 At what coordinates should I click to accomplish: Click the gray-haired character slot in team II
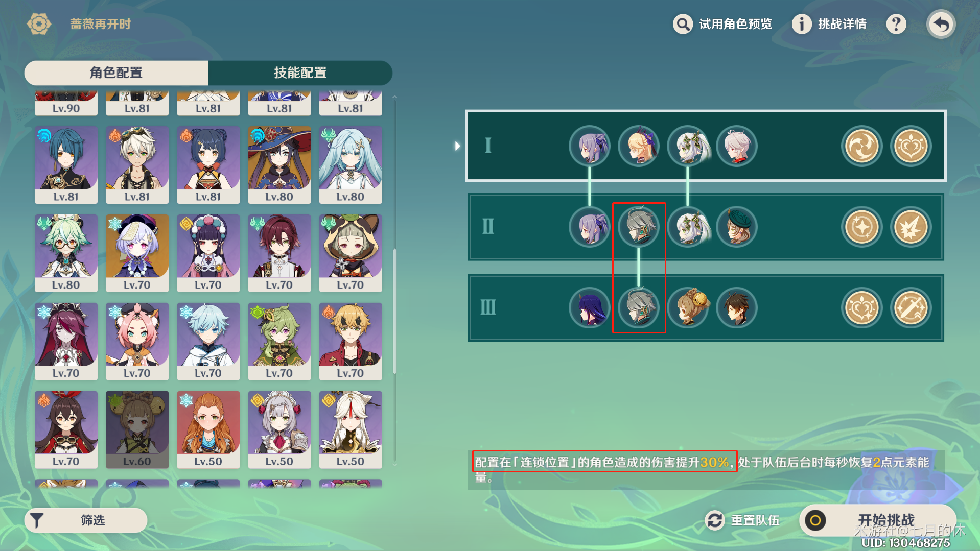pos(639,227)
